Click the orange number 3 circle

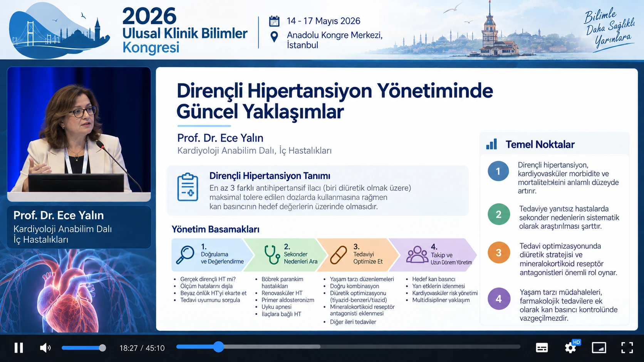click(x=498, y=252)
